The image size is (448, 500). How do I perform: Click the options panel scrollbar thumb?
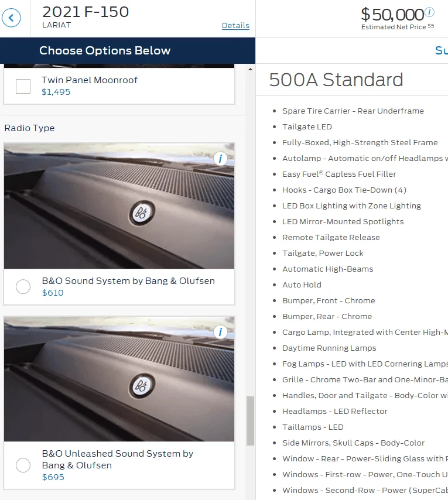251,420
